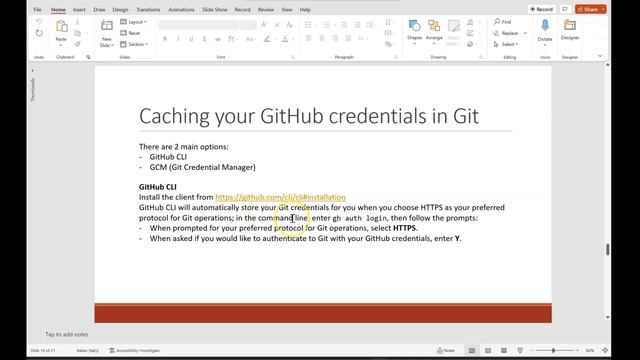Click the slide title text

click(x=309, y=116)
